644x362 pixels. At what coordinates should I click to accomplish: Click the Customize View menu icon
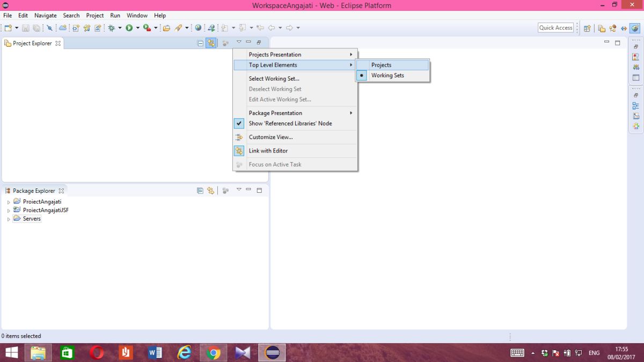point(239,137)
